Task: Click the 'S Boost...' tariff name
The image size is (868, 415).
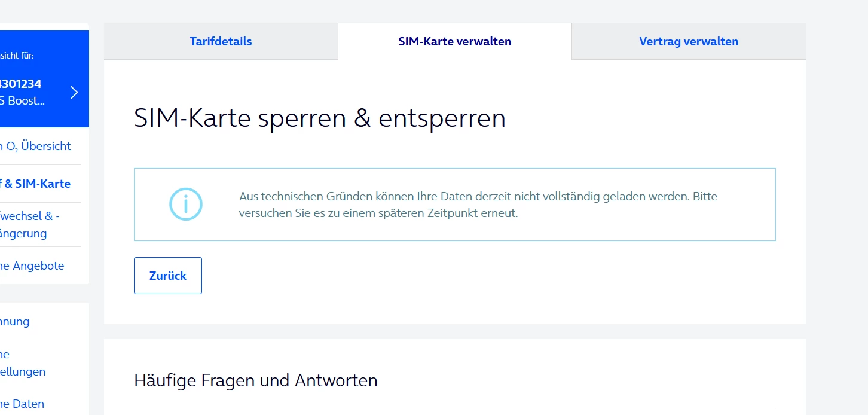Action: pyautogui.click(x=22, y=101)
